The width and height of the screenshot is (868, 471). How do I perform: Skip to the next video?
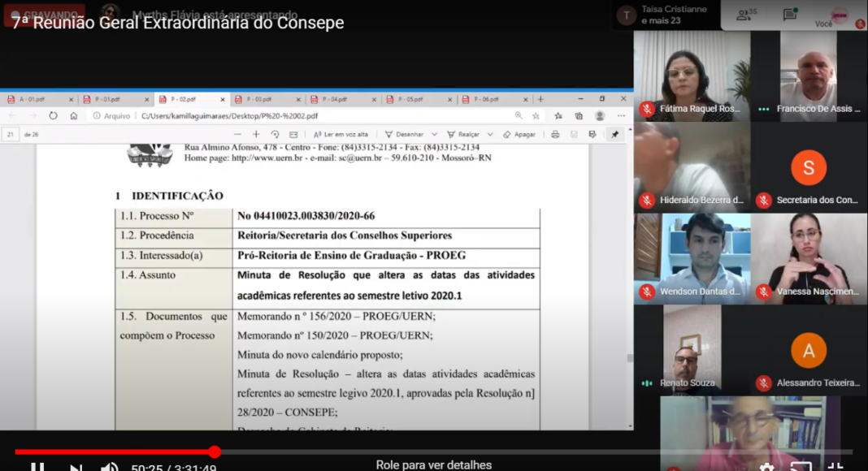pos(76,467)
